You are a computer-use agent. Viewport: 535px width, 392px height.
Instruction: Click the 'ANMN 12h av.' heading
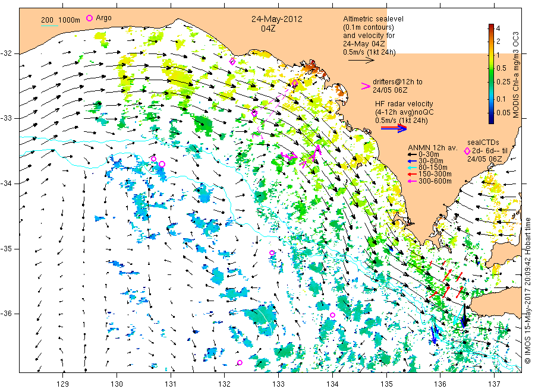click(x=432, y=148)
